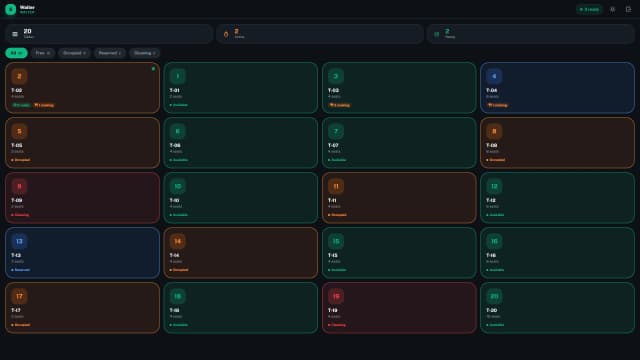Select the All filter chip

click(x=16, y=53)
